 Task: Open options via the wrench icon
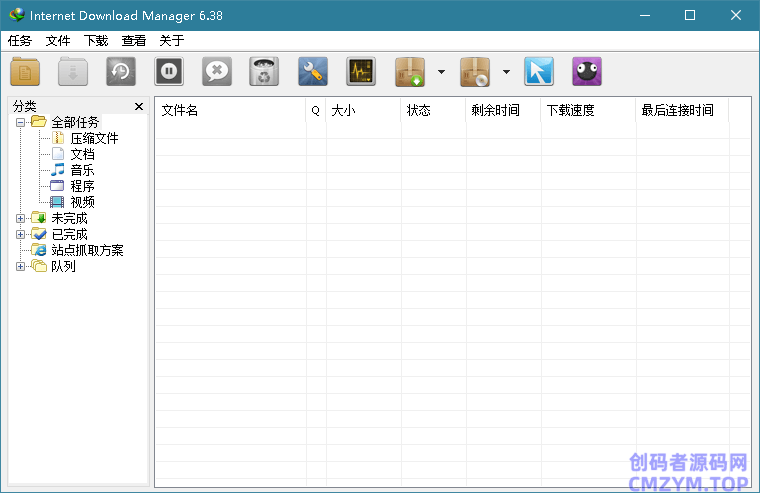313,72
